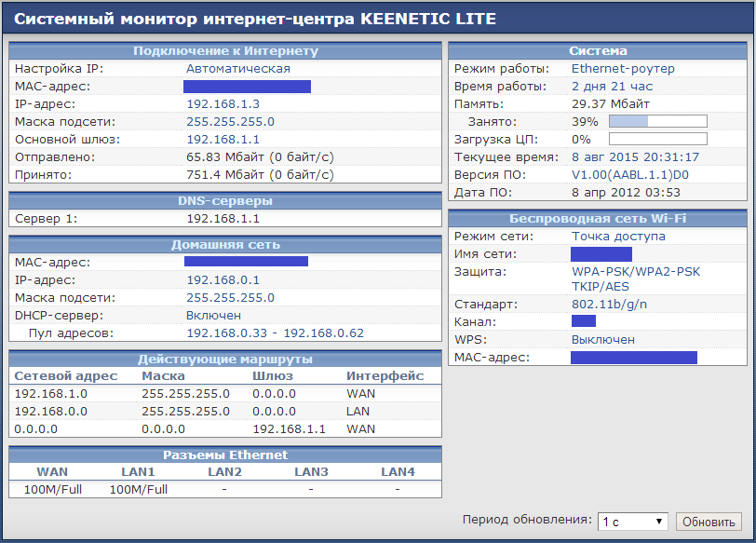Click the current time value 8 авг 2015
The height and width of the screenshot is (543, 756).
coord(635,157)
